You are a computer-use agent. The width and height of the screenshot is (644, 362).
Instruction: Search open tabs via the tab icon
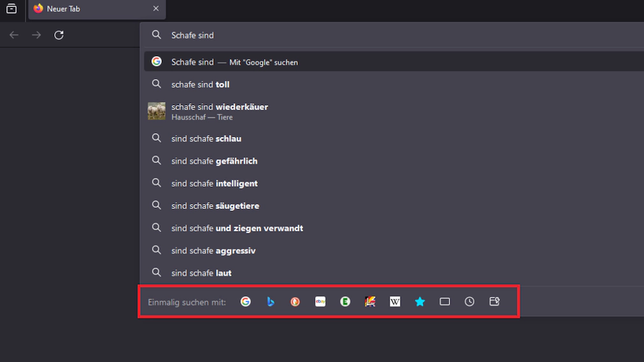(x=444, y=301)
